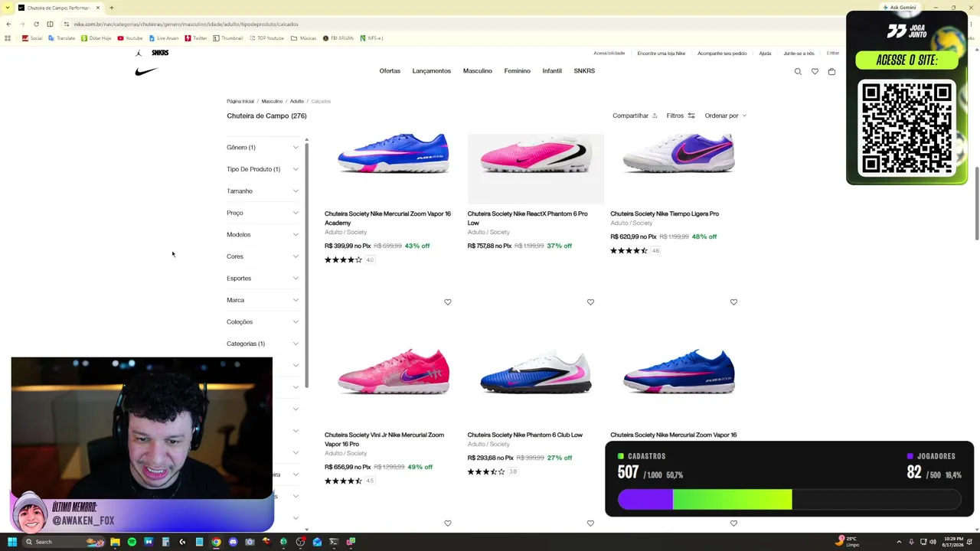Open the shopping bag icon

831,71
